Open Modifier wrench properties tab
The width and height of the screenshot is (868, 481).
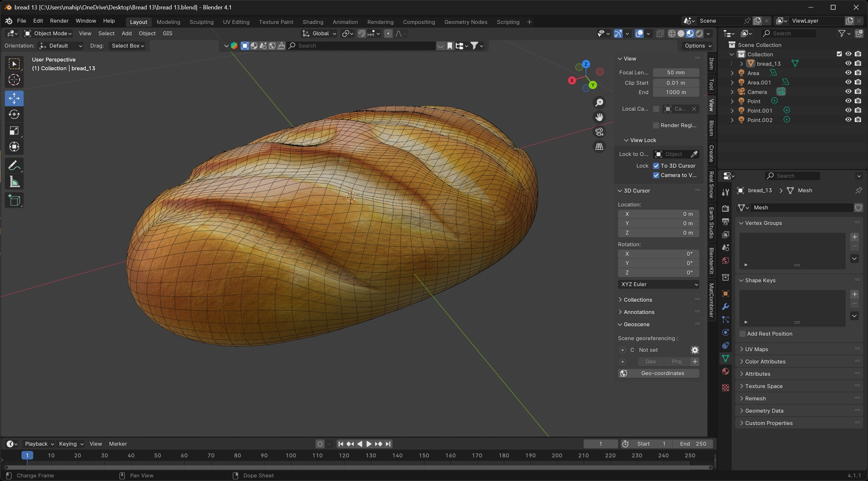726,307
